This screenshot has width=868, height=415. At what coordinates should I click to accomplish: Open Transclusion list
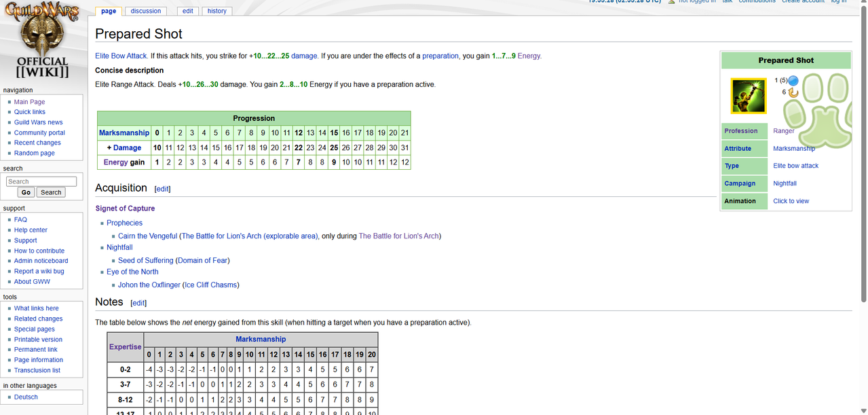[x=37, y=370]
